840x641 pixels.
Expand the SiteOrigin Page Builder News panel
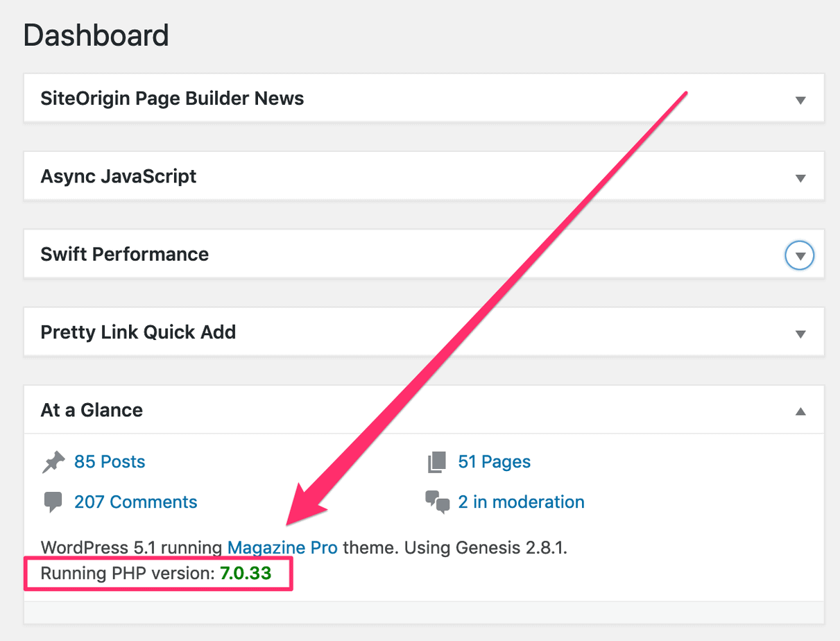(800, 100)
